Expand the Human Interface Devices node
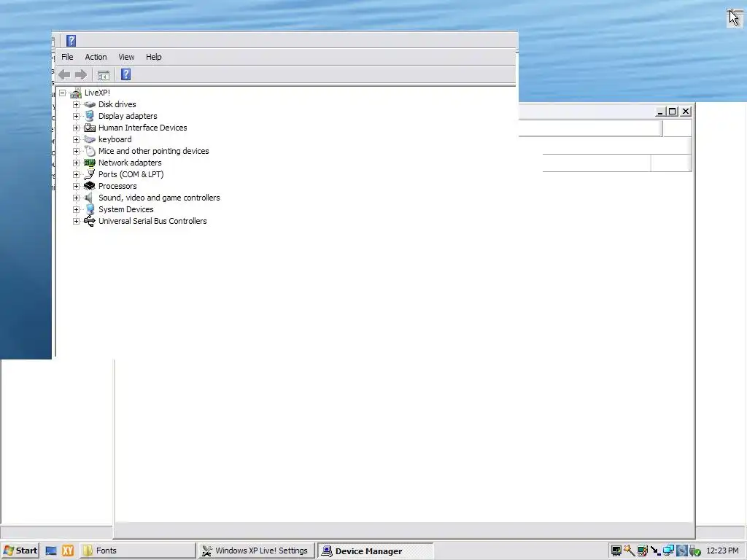 (76, 128)
